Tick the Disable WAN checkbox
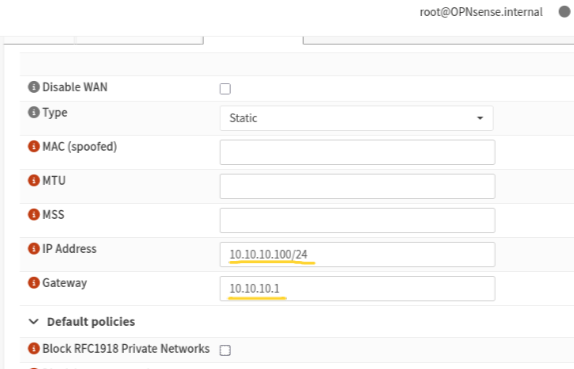This screenshot has width=574, height=369. pos(225,89)
